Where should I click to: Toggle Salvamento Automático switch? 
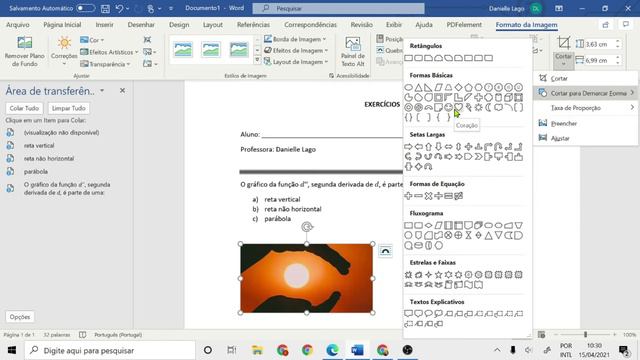pos(85,8)
